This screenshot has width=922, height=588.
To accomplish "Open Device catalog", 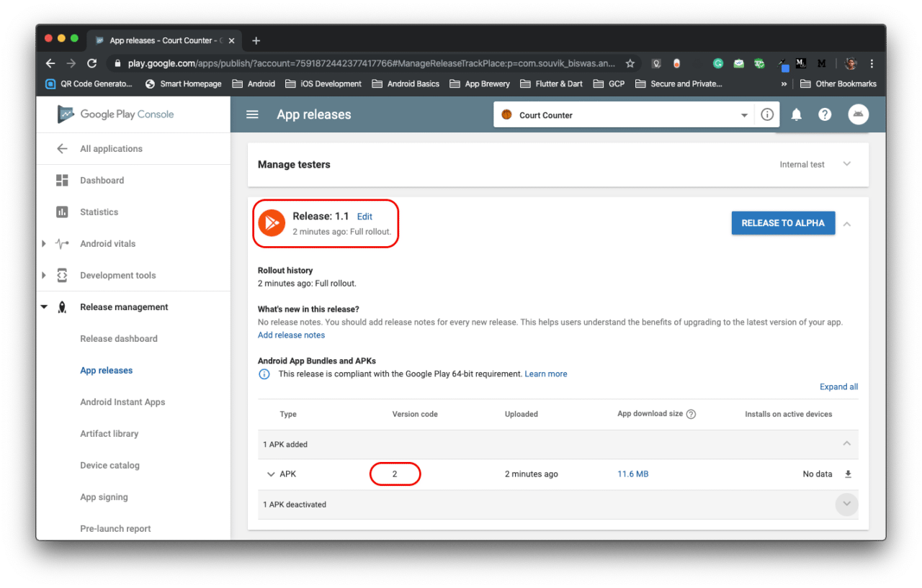I will [109, 465].
